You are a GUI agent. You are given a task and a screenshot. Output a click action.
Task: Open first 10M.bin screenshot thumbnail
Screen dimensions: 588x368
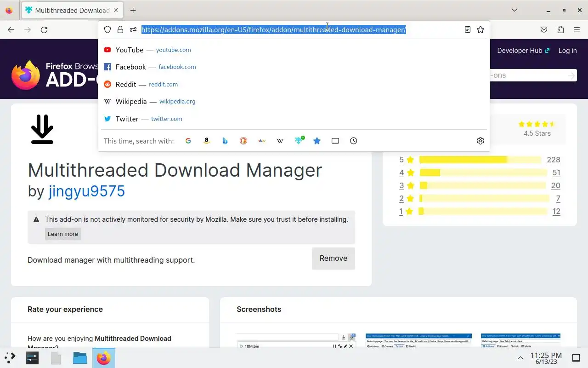(296, 341)
